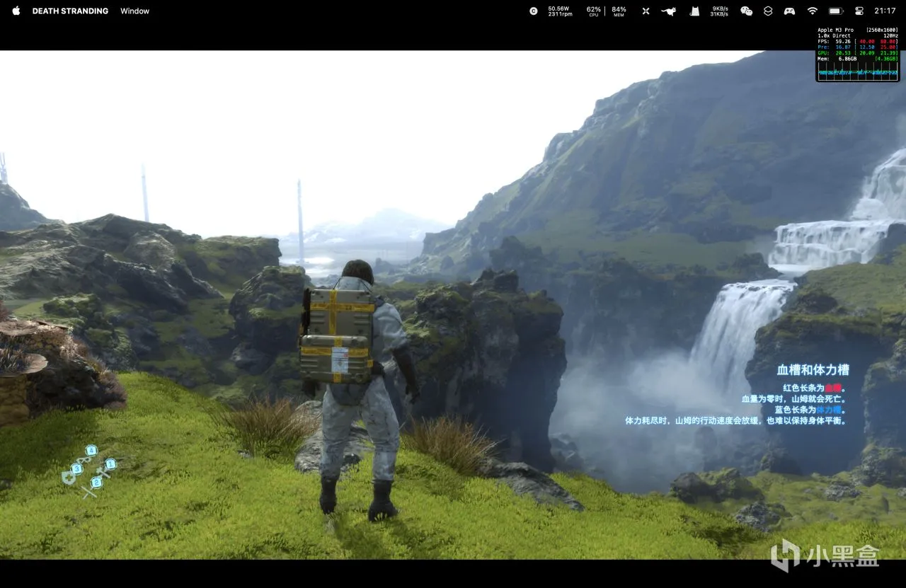The width and height of the screenshot is (906, 588).
Task: Open the Wi-Fi status menu
Action: [812, 11]
